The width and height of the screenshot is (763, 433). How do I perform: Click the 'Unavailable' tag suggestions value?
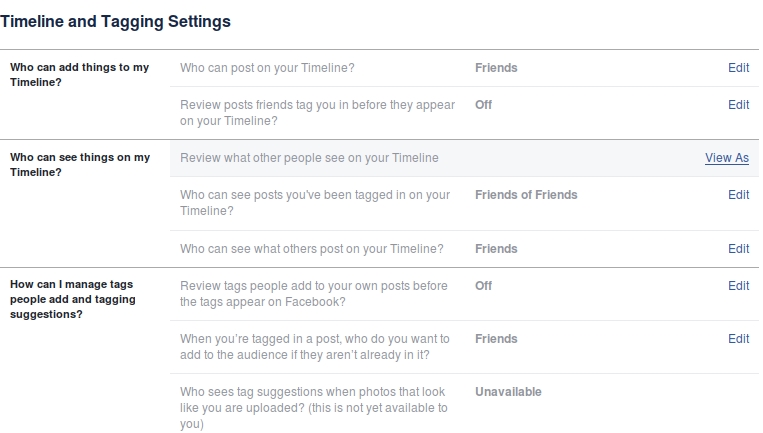point(508,392)
